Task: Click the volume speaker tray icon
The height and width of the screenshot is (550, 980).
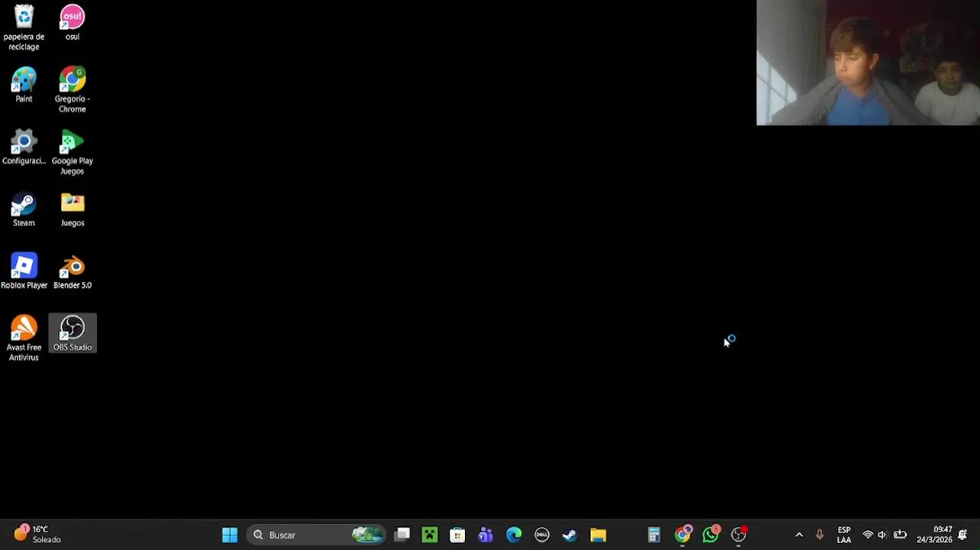Action: [x=883, y=535]
